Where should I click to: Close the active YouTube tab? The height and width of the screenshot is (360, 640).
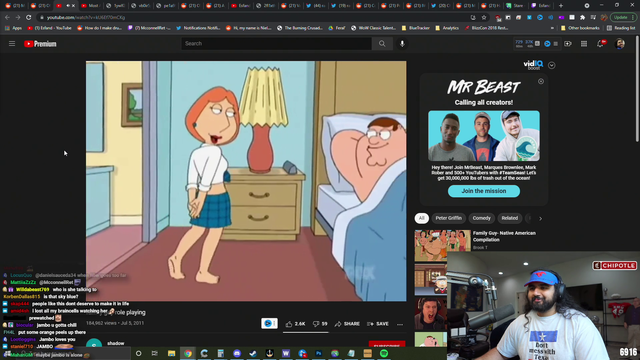(73, 6)
